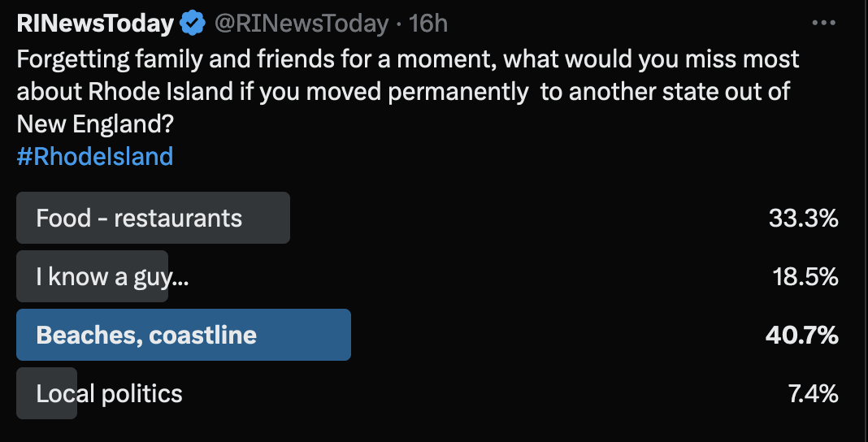Click "another state out of" in the tweet
Image resolution: width=868 pixels, height=442 pixels.
(x=679, y=91)
